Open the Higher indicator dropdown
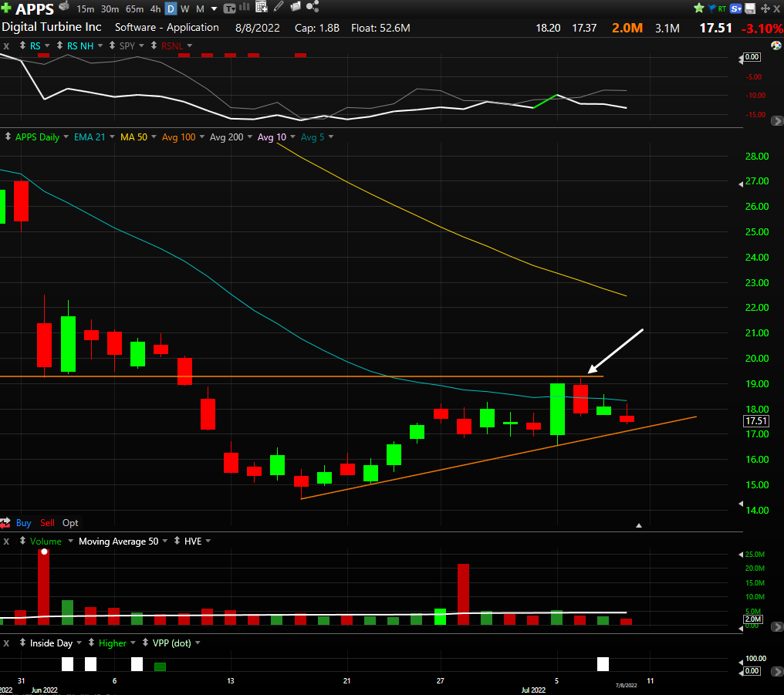 (133, 643)
